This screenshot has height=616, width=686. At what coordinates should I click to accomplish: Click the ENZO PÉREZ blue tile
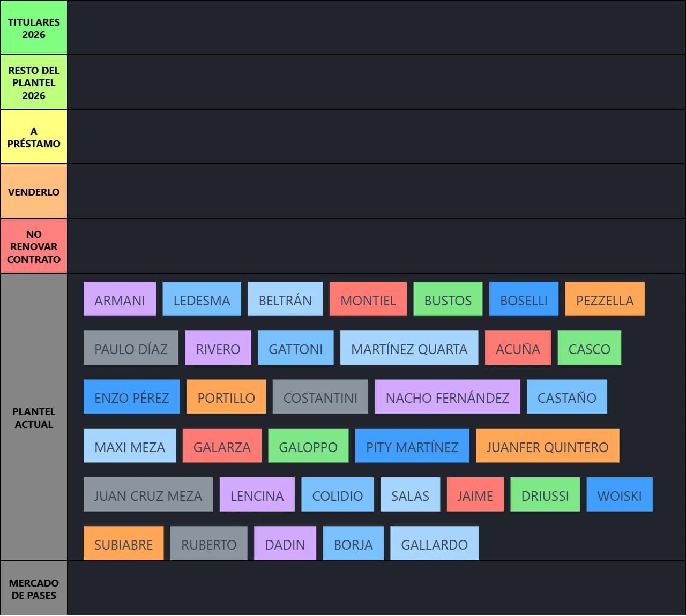pos(131,397)
